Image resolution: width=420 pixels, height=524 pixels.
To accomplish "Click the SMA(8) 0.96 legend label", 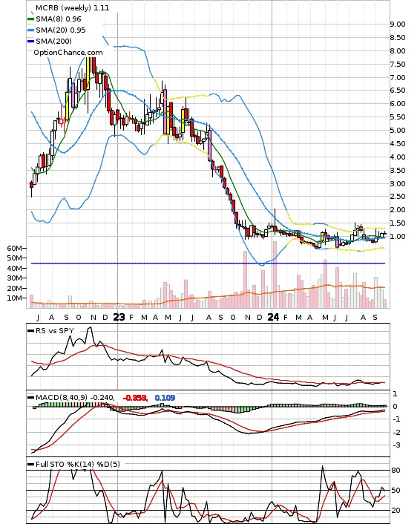I will click(59, 19).
